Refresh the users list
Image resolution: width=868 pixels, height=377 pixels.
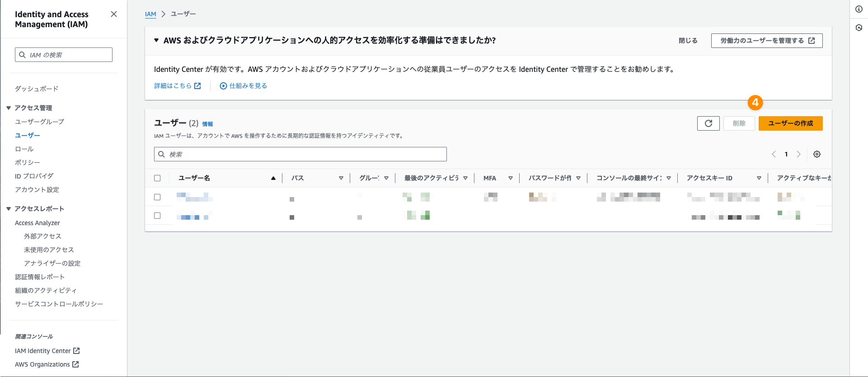(x=708, y=123)
